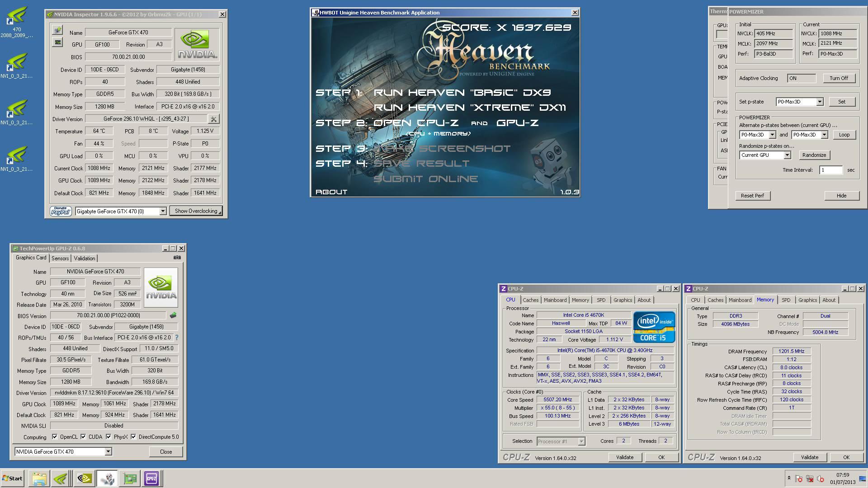This screenshot has height=488, width=868.
Task: Open the '470 2088_2089' desktop shortcut
Action: [x=17, y=22]
